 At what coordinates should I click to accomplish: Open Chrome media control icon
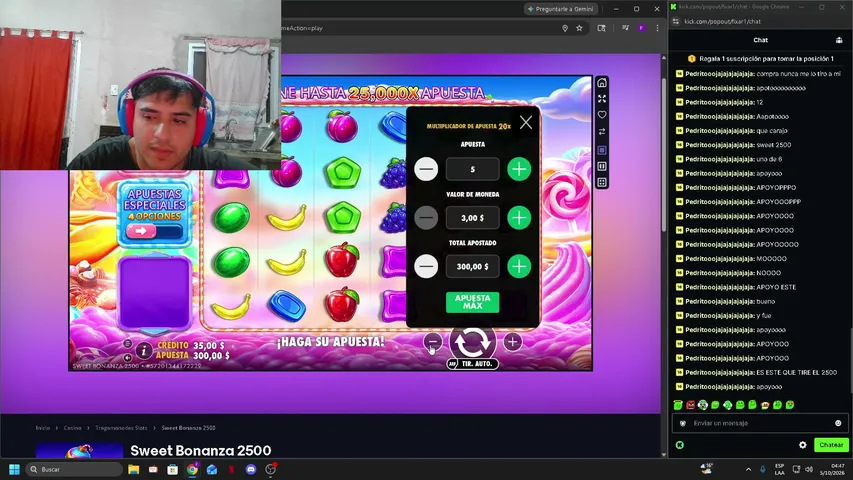[x=626, y=28]
